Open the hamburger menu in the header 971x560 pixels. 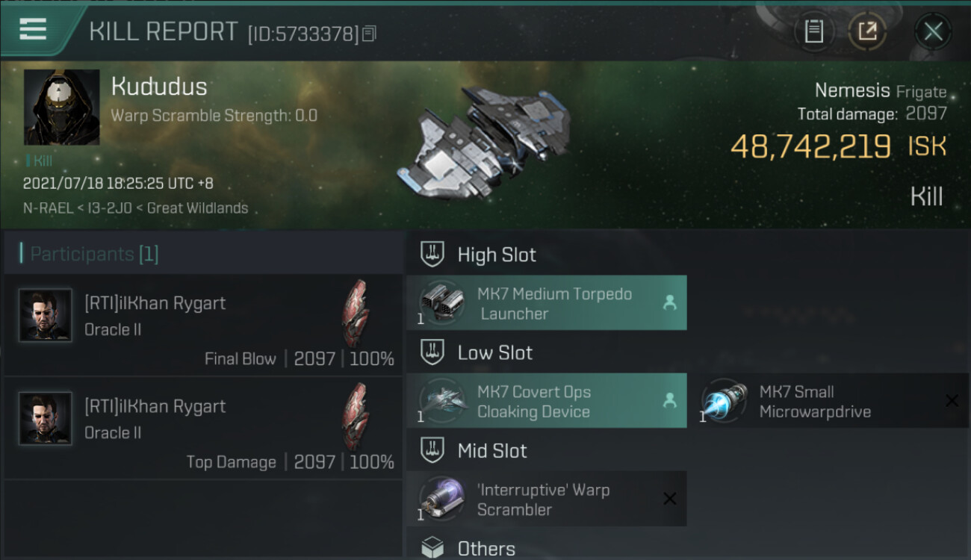[33, 30]
